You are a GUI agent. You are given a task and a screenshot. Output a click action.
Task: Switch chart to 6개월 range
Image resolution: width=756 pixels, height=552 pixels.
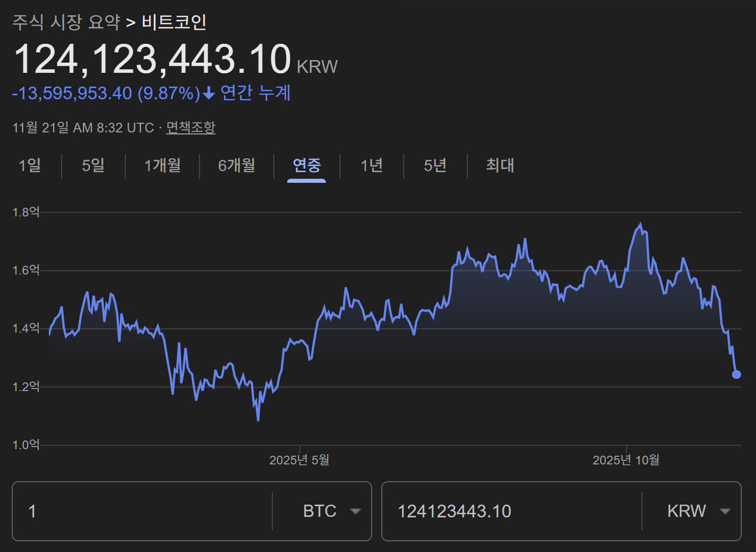[237, 165]
